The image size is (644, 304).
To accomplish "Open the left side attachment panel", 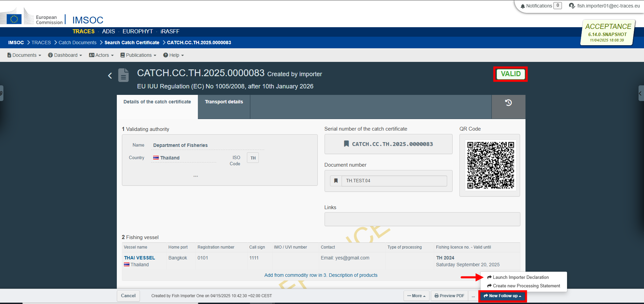I will coord(2,93).
